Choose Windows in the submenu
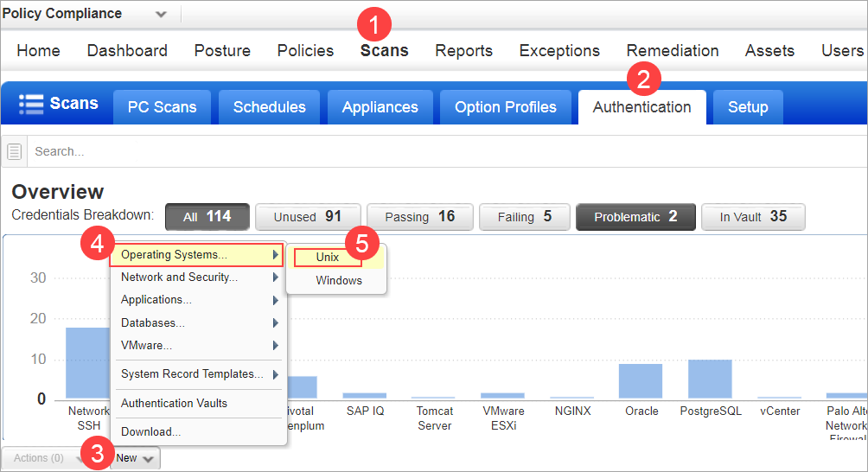868x472 pixels. point(338,281)
